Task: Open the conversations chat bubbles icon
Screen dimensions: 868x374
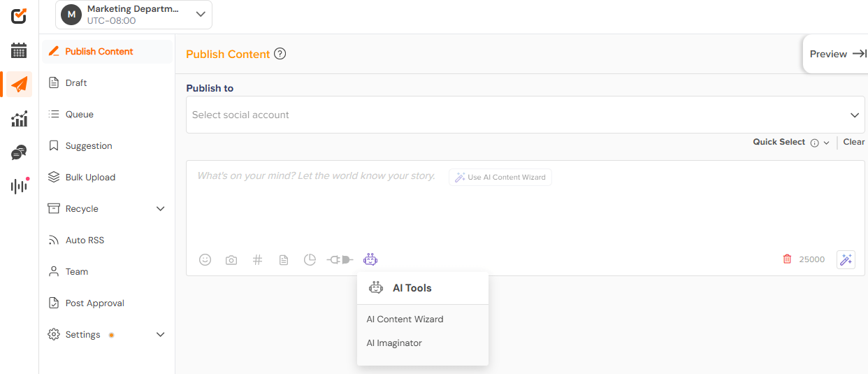Action: click(x=20, y=152)
